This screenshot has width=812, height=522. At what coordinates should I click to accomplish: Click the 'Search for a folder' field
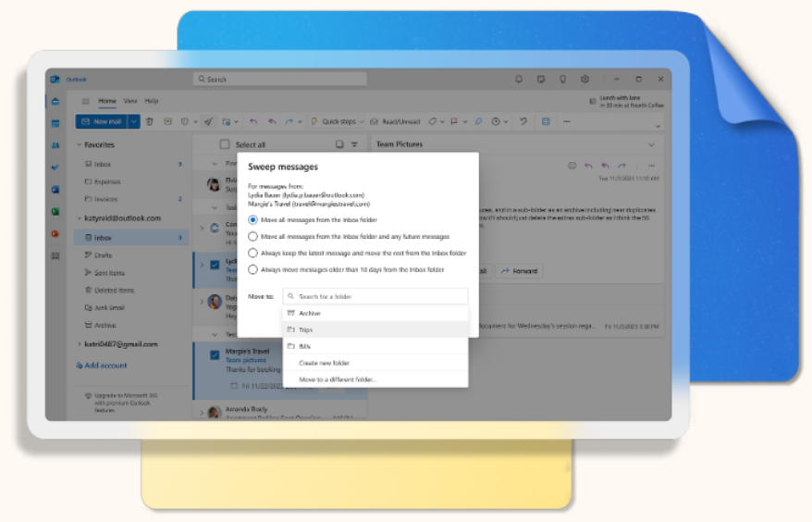click(x=375, y=296)
